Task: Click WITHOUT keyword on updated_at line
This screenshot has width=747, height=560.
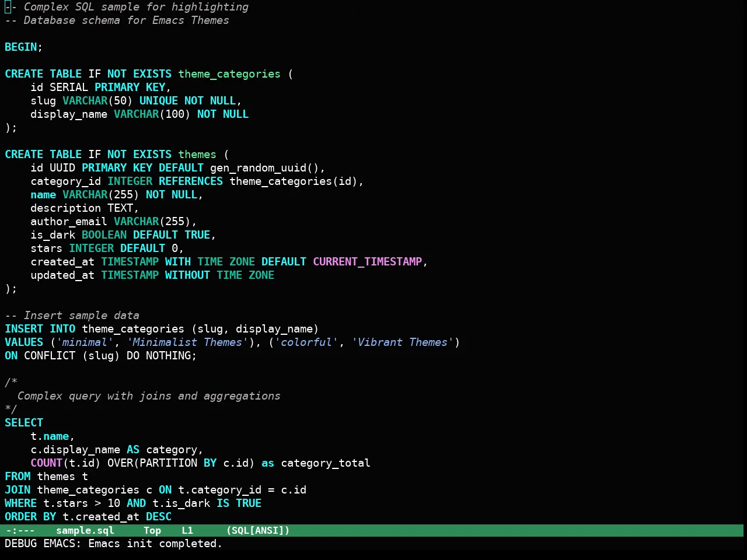Action: coord(187,275)
